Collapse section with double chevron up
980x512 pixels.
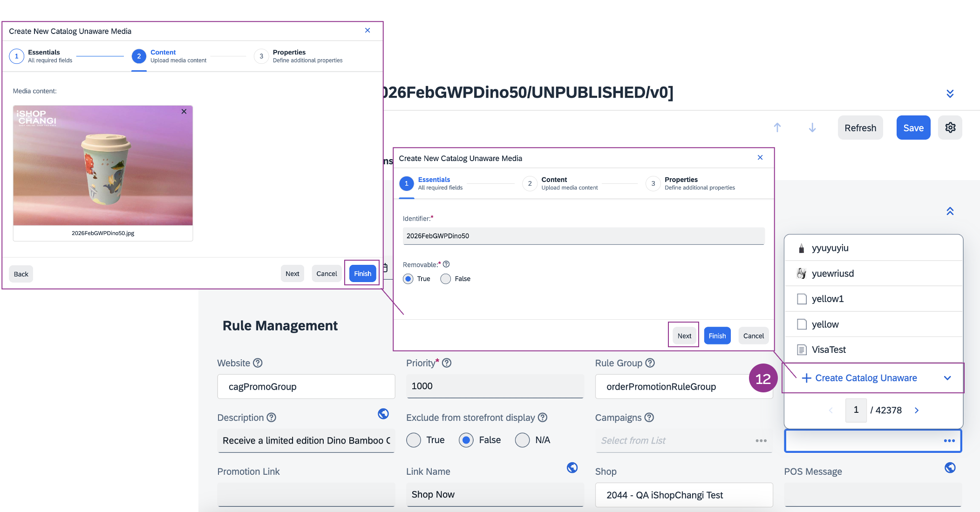pos(950,211)
